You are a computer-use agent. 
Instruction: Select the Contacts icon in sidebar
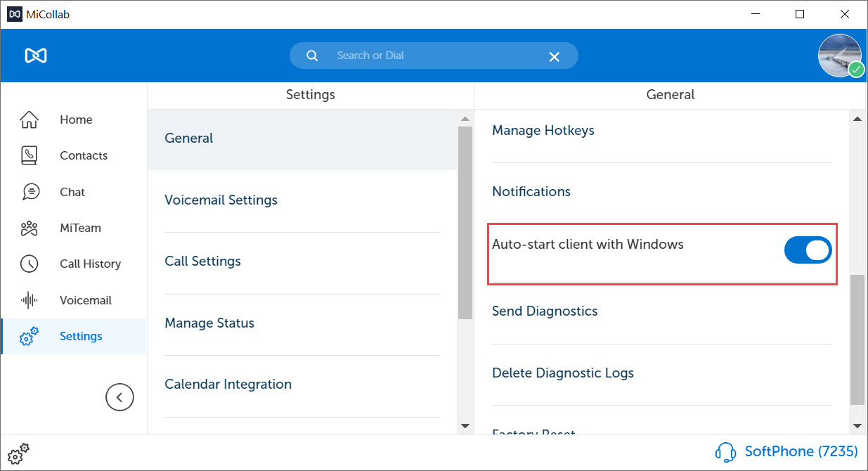[29, 155]
